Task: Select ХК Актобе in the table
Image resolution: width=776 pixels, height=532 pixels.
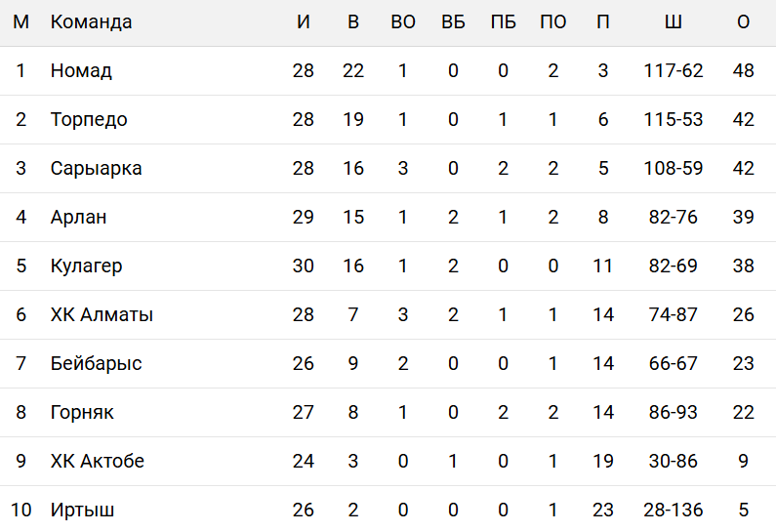Action: click(98, 462)
